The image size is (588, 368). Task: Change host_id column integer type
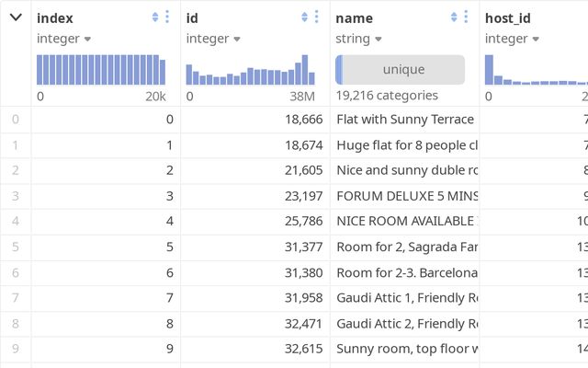512,39
